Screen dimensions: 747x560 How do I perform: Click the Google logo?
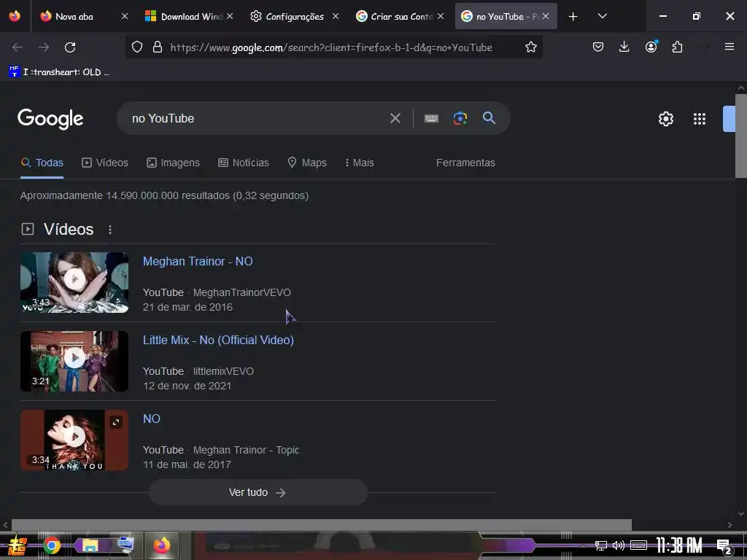pyautogui.click(x=50, y=119)
